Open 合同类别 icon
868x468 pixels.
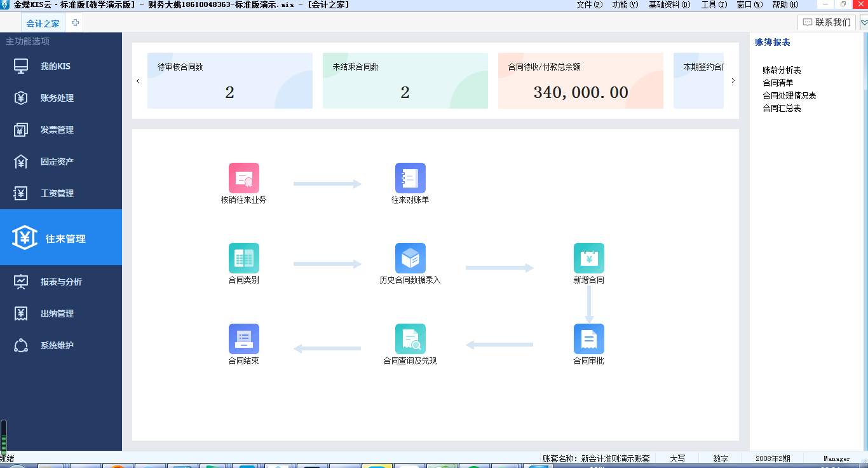[244, 258]
